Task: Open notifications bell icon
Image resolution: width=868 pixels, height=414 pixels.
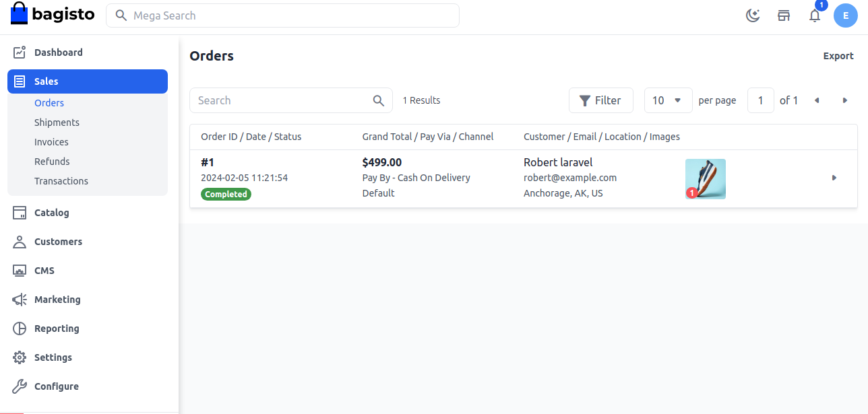Action: coord(815,15)
